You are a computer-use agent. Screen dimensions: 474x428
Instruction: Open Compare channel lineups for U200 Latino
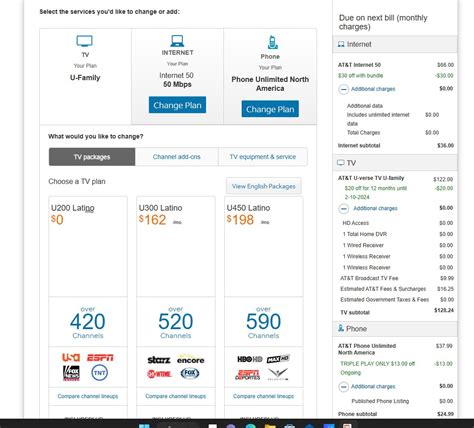click(x=88, y=396)
